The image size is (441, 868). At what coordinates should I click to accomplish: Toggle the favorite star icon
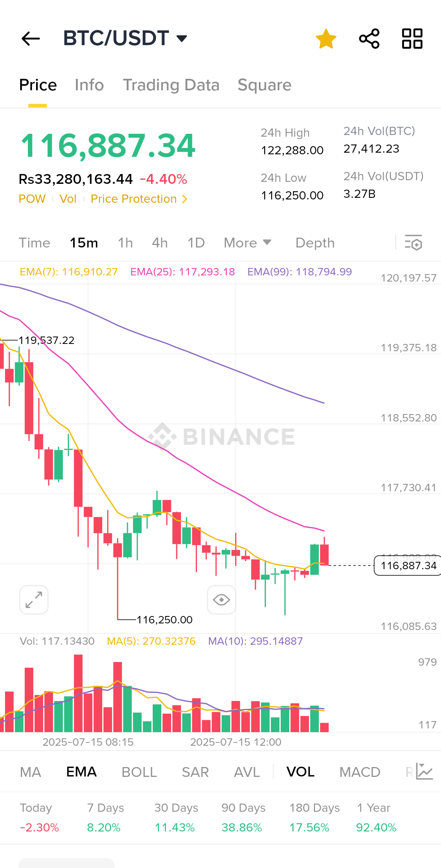pos(326,39)
